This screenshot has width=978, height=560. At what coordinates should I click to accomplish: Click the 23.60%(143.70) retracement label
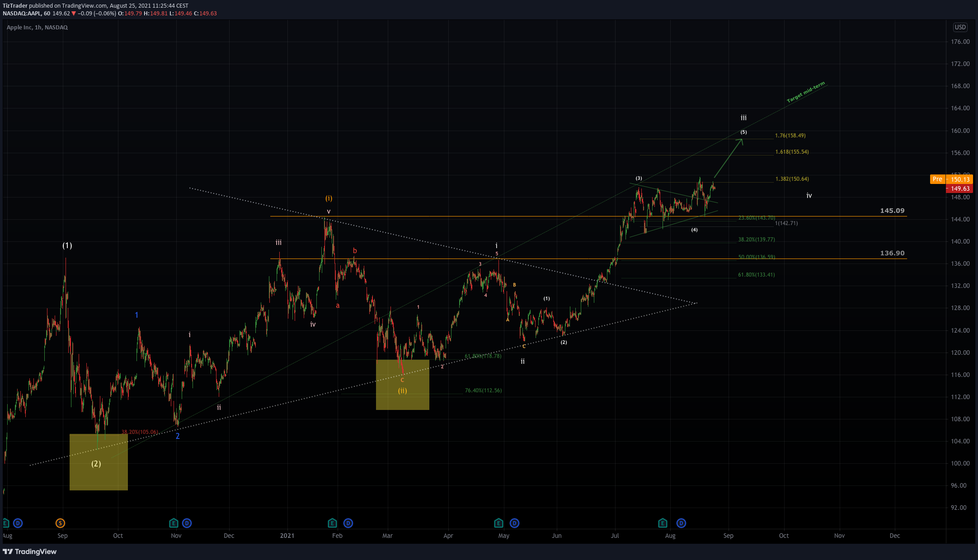point(756,218)
